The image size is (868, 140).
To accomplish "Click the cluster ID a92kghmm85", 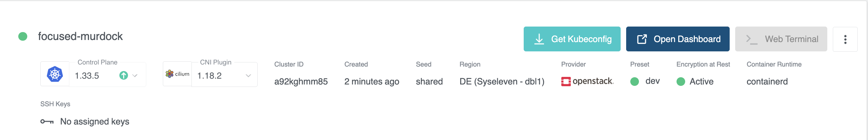I will pyautogui.click(x=301, y=82).
